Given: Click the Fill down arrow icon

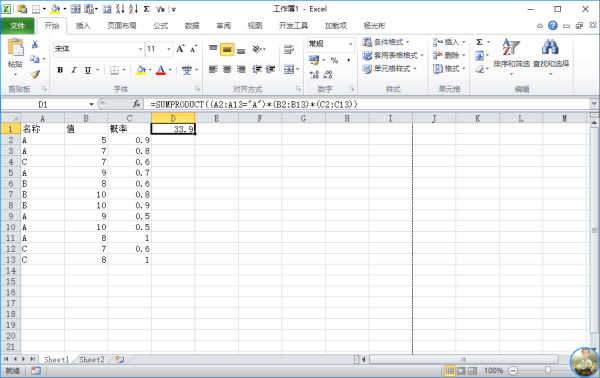Looking at the screenshot, I should click(x=479, y=56).
